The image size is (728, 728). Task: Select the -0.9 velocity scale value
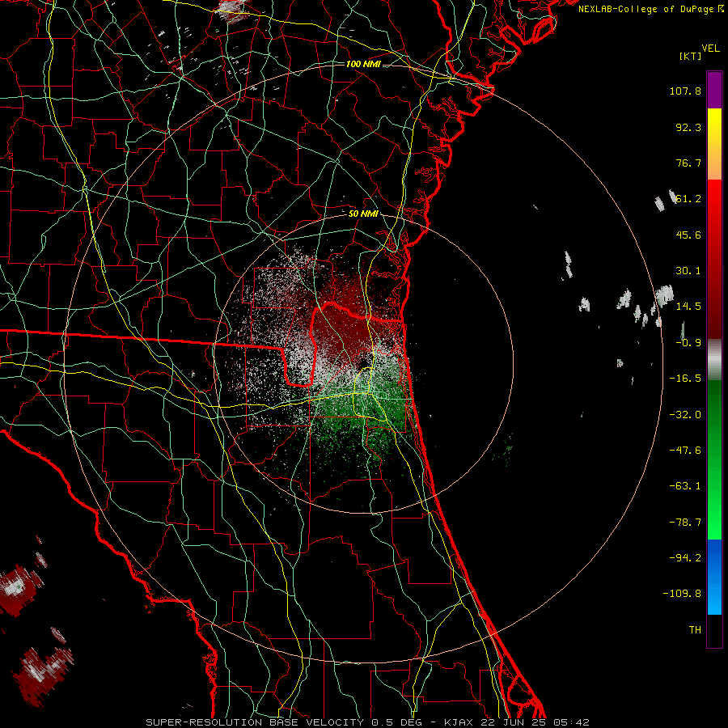point(688,343)
